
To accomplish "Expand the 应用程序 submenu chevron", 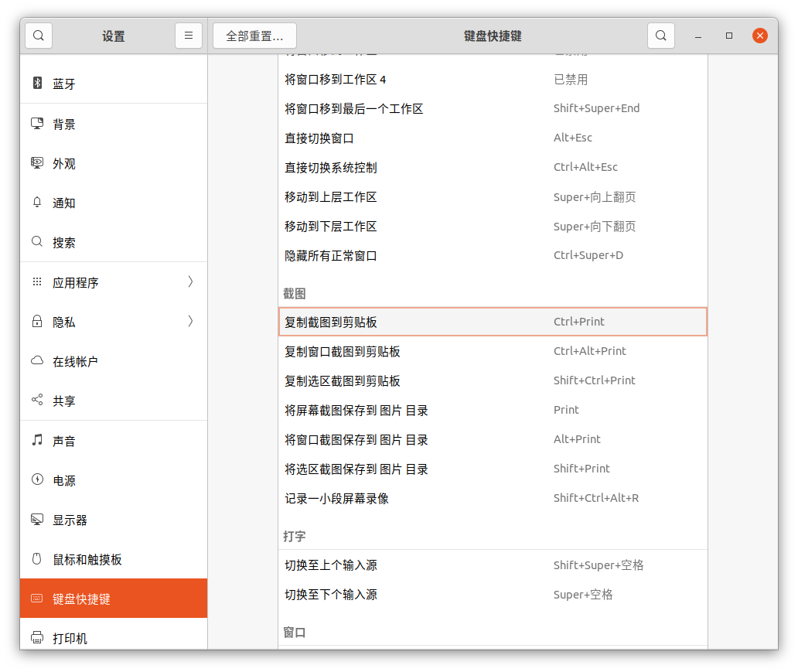I will pos(190,281).
